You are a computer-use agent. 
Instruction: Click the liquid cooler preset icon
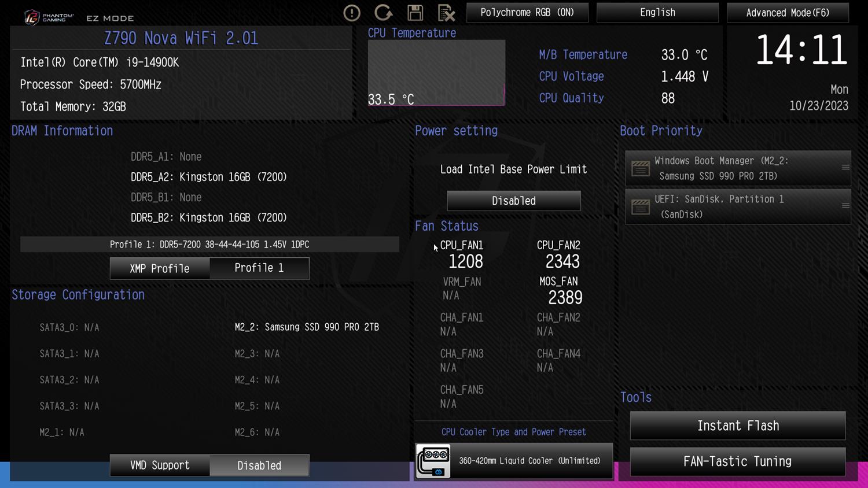433,461
